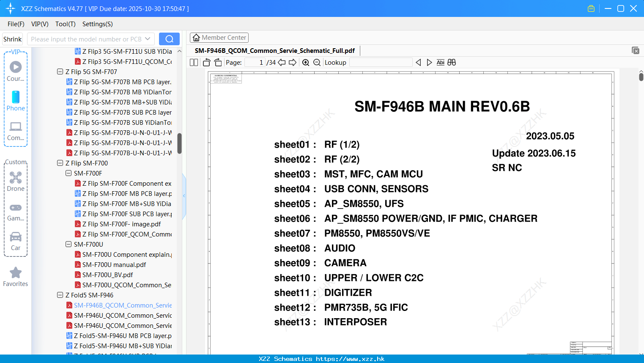644x363 pixels.
Task: Find previous lookup match triangle
Action: click(418, 63)
